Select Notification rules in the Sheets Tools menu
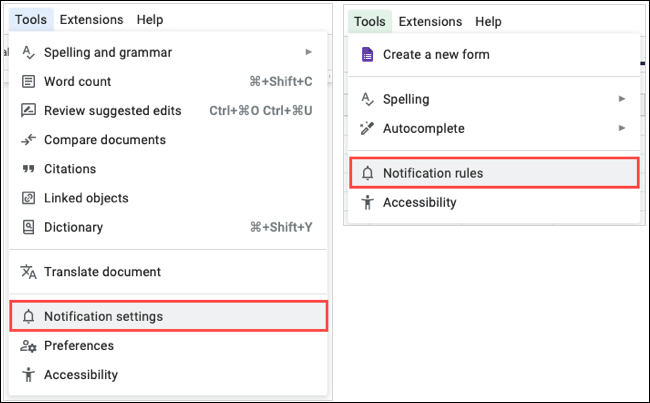 pyautogui.click(x=494, y=173)
